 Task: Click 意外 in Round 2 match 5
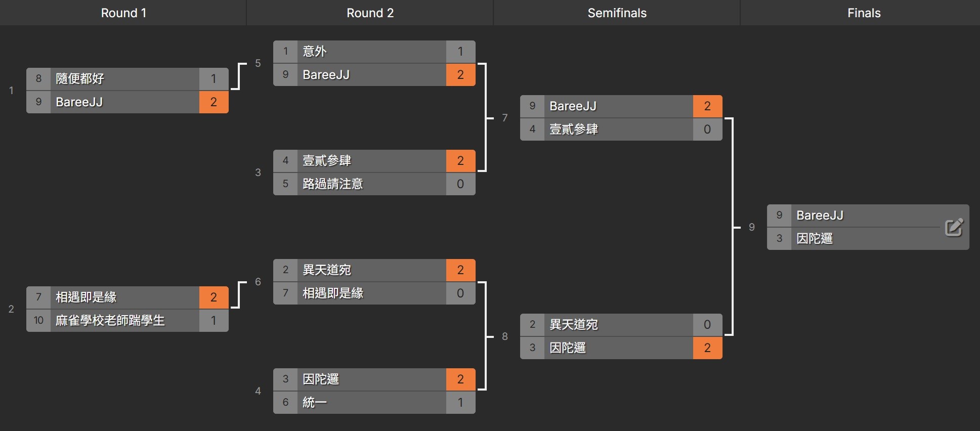click(x=315, y=52)
